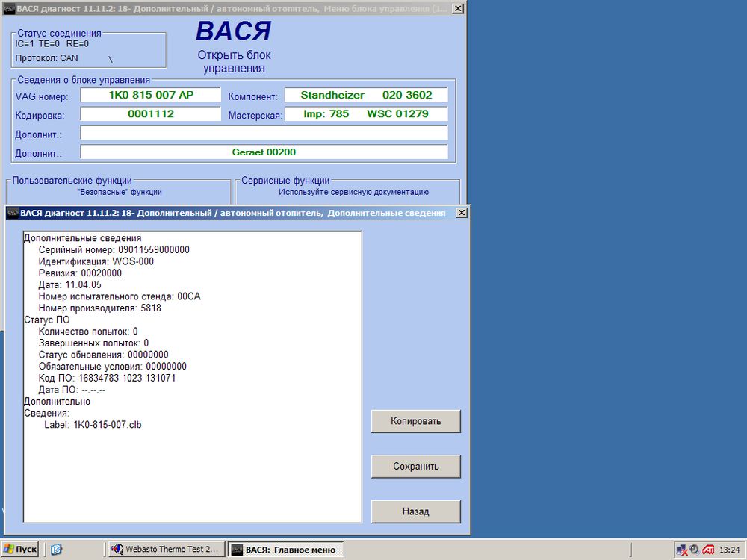The image size is (747, 560).
Task: Open the Пуск start menu
Action: (20, 550)
